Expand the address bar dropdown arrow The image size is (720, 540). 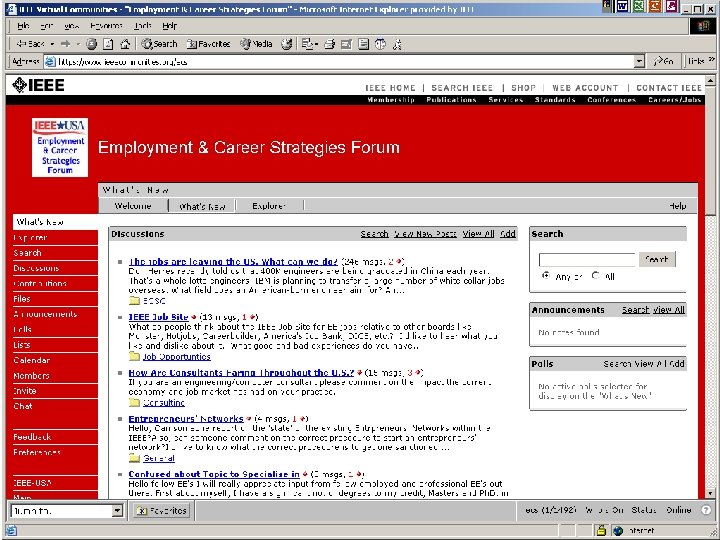(x=639, y=61)
